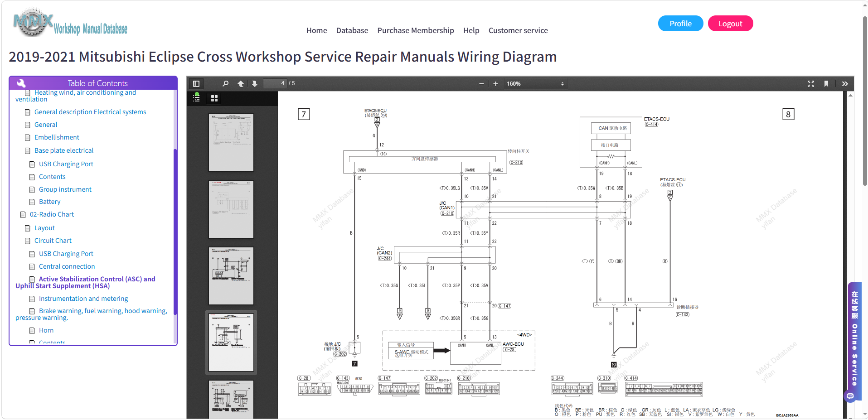Open the Home page
Image resolution: width=868 pixels, height=420 pixels.
click(316, 30)
